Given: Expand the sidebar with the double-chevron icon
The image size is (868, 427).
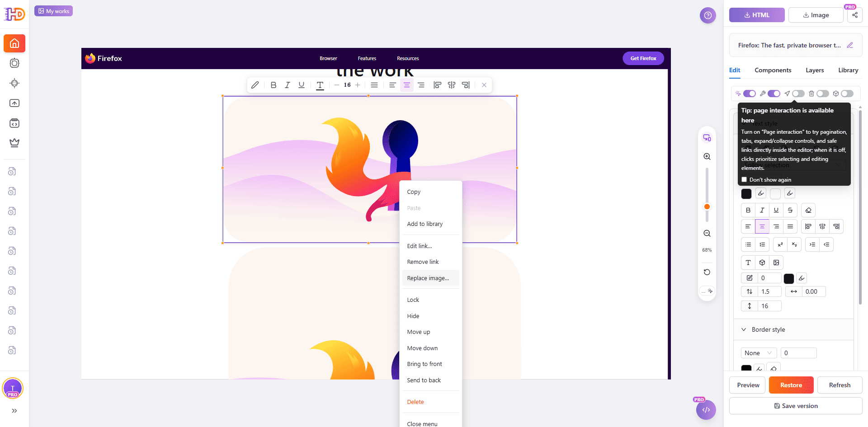Looking at the screenshot, I should coord(14,411).
